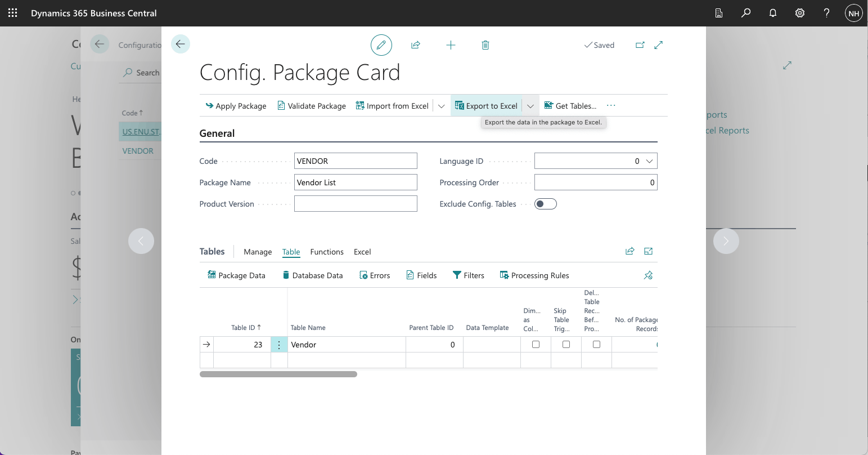Open the settings gear

click(800, 13)
